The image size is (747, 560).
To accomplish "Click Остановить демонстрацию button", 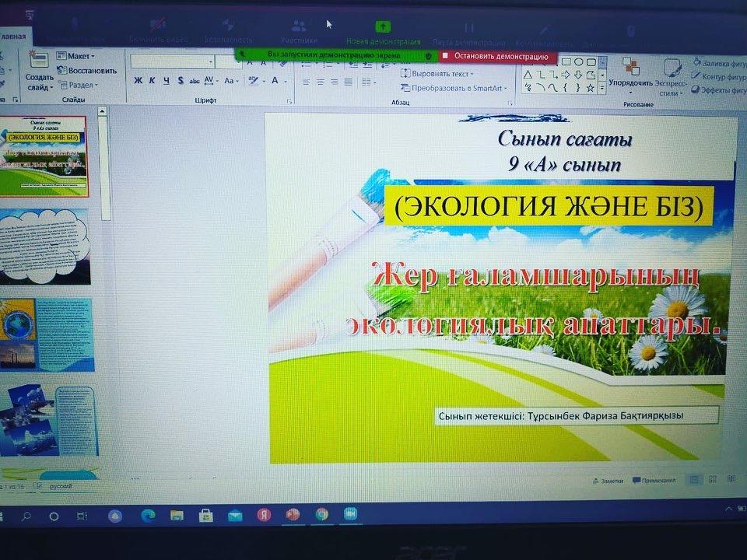I will click(x=498, y=56).
